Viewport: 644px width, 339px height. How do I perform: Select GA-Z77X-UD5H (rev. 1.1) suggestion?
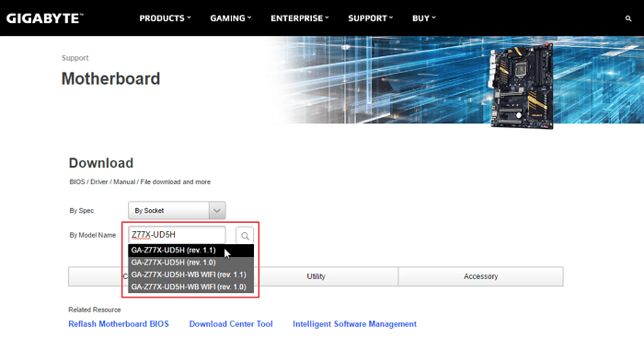(x=191, y=251)
